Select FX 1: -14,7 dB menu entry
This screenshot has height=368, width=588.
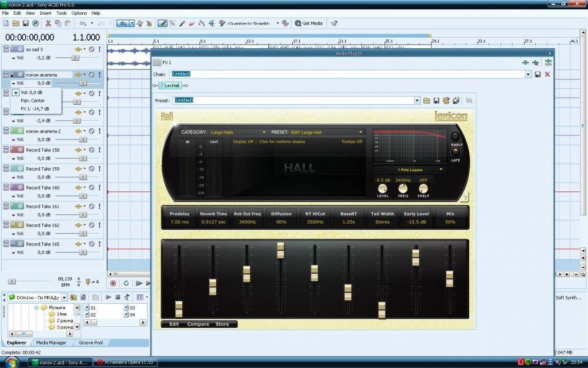(x=35, y=109)
